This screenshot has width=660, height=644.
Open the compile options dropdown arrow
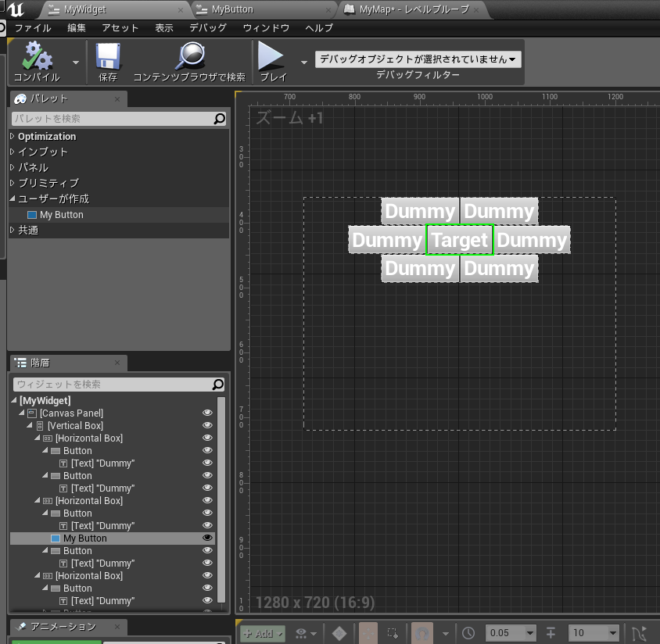pyautogui.click(x=76, y=63)
